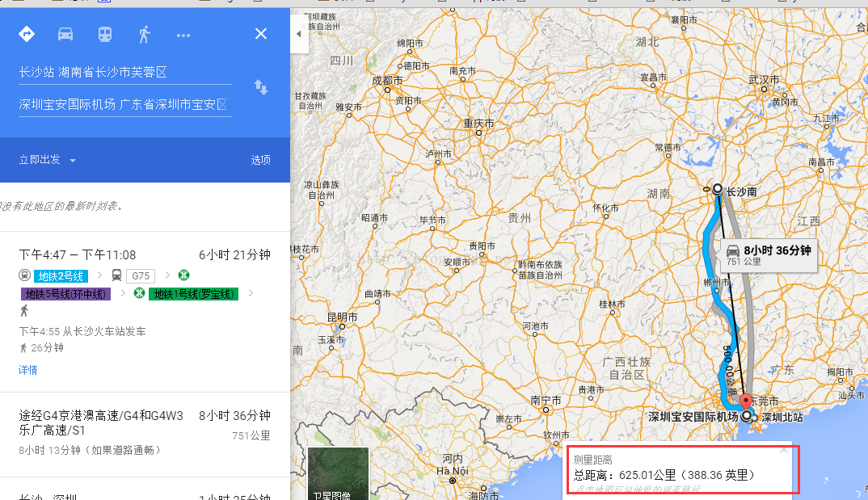
Task: Click the 南昌市 city label
Action: 821,162
